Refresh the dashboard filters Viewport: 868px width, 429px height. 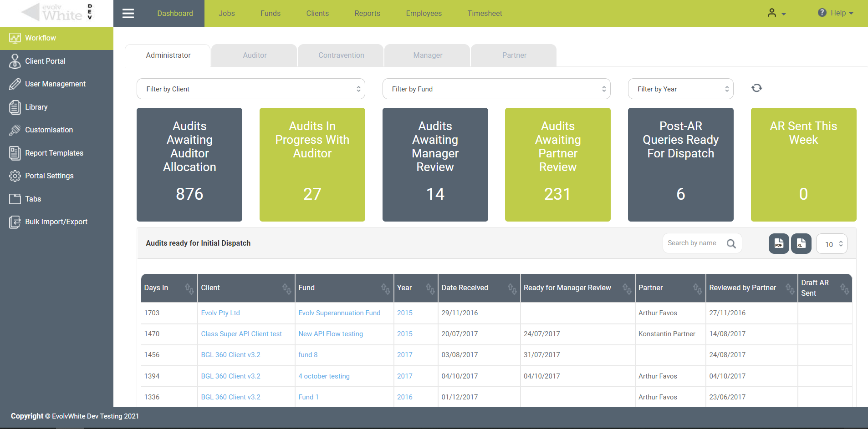[756, 88]
